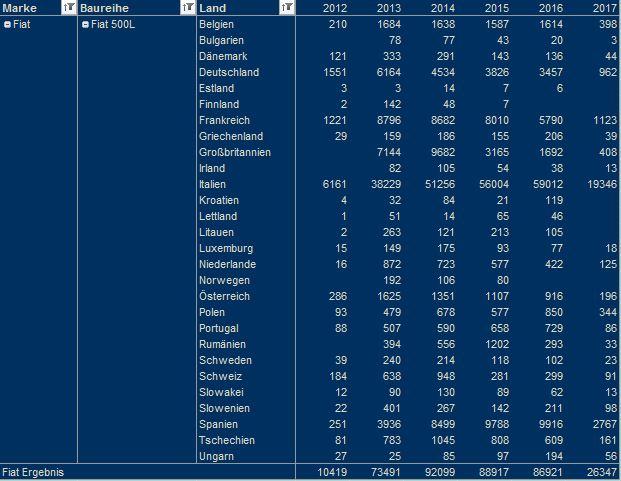Select the 2012 column header
621x481 pixels.
click(x=335, y=8)
